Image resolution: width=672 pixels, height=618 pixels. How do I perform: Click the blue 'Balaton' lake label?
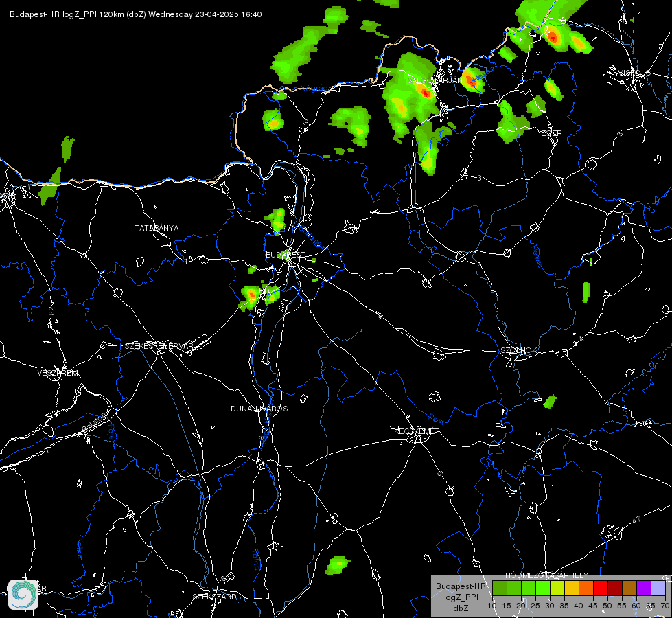tap(93, 422)
